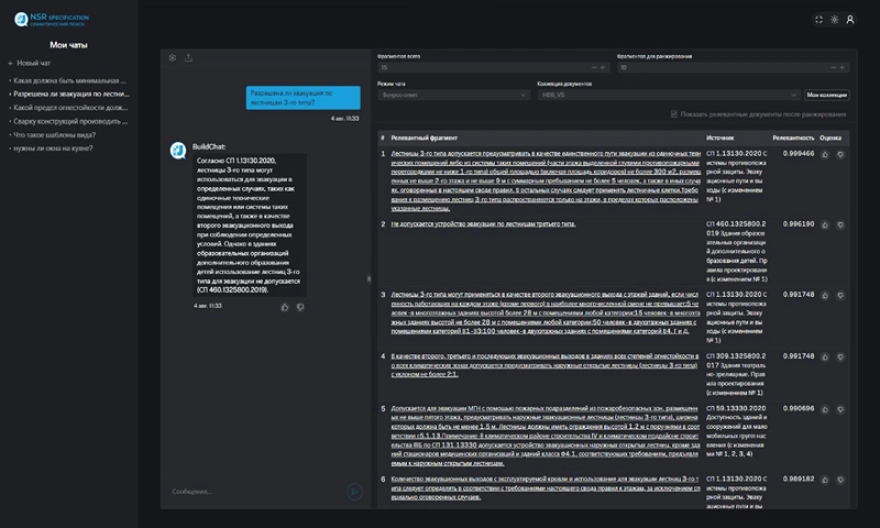Thumbs down fragment 2 in results table
This screenshot has width=880, height=528.
coord(840,224)
